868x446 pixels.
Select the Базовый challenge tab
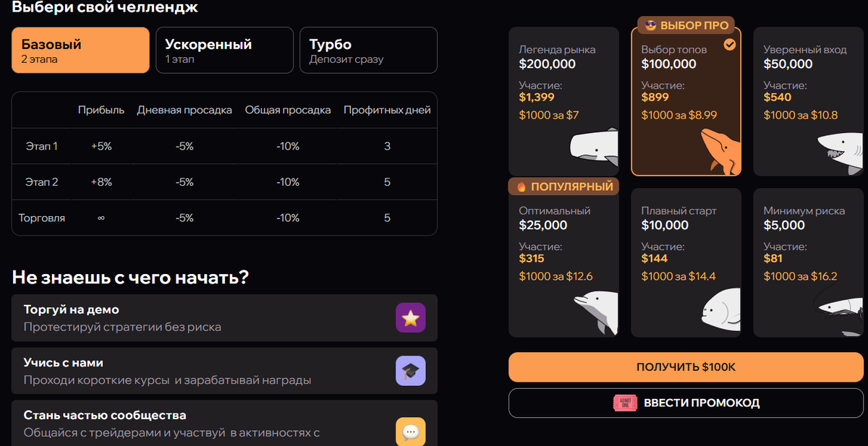[x=80, y=51]
